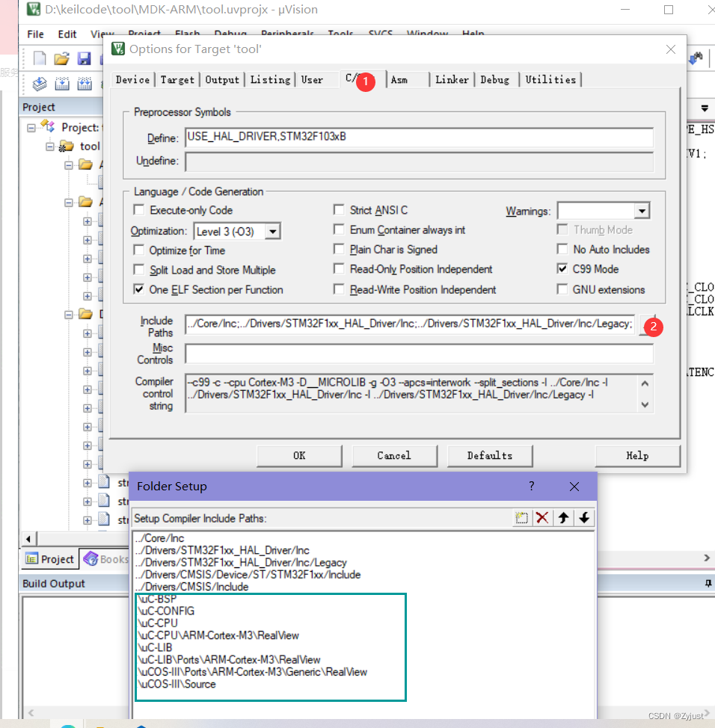Open the File menu
Image resolution: width=715 pixels, height=728 pixels.
click(x=35, y=34)
